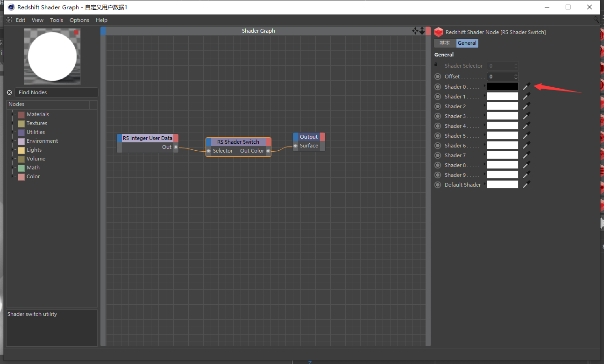Screen dimensions: 604x364
Task: Open the Help menu
Action: click(x=101, y=20)
